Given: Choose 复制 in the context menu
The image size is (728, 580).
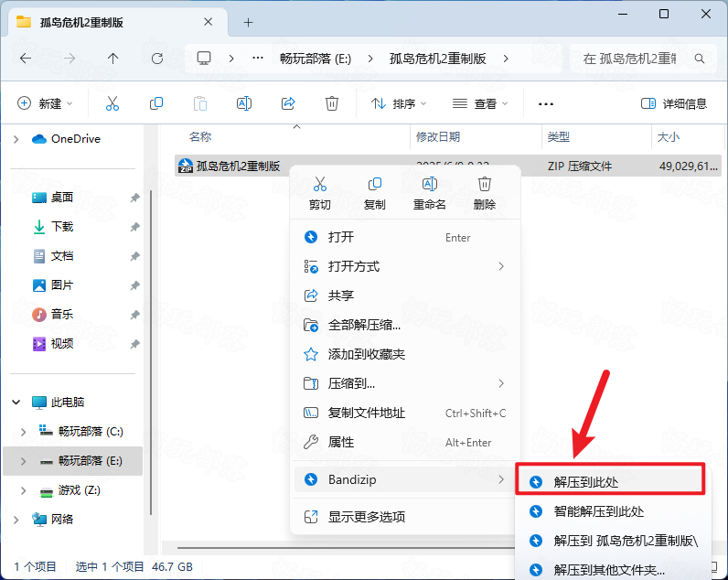Looking at the screenshot, I should [374, 193].
